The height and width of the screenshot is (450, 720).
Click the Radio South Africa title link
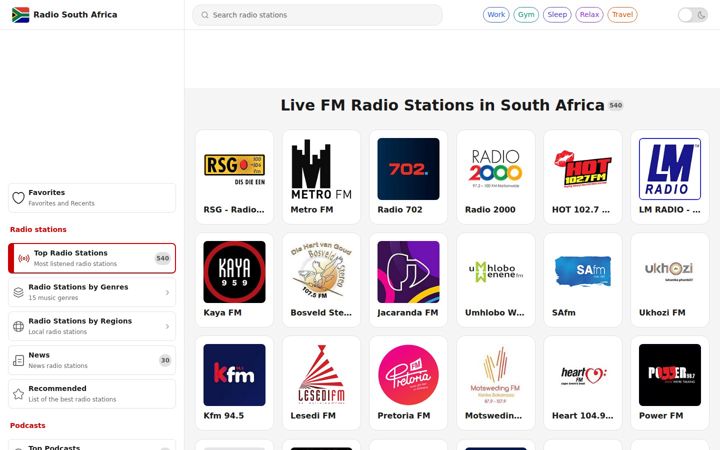pos(75,15)
